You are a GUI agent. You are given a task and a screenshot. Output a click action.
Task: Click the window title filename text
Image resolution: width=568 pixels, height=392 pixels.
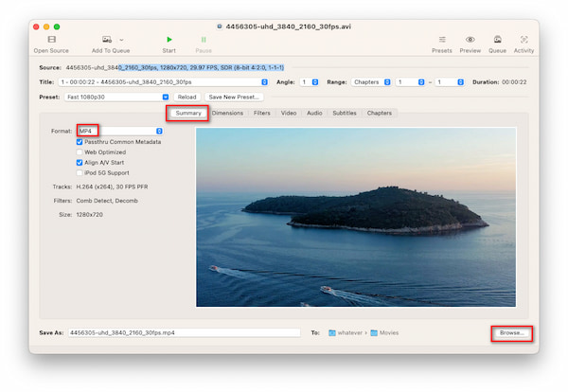point(289,27)
